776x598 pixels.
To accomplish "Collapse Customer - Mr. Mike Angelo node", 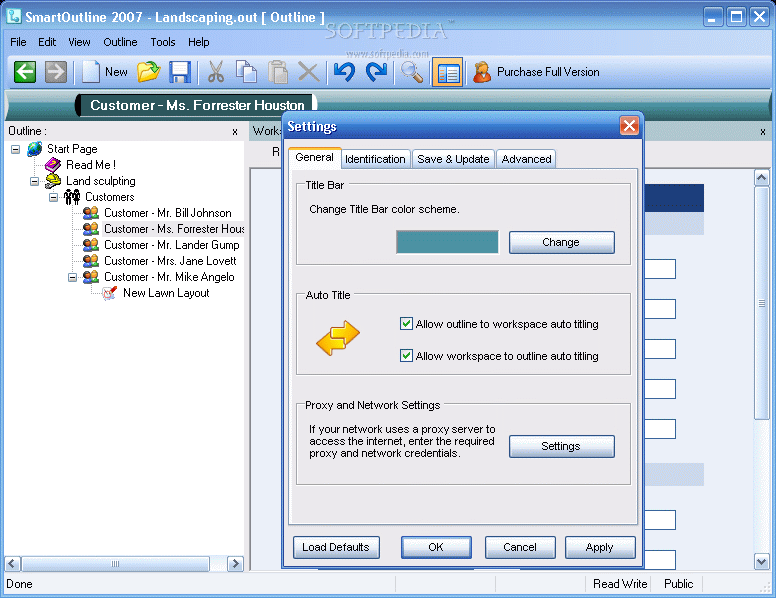I will tap(72, 277).
